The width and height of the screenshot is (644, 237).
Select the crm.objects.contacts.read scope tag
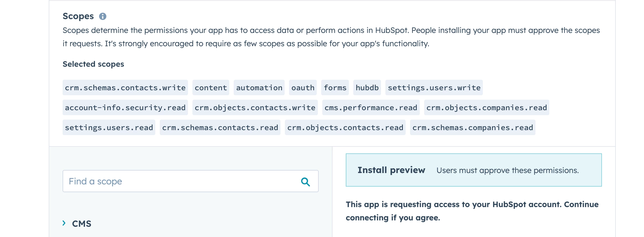[345, 128]
